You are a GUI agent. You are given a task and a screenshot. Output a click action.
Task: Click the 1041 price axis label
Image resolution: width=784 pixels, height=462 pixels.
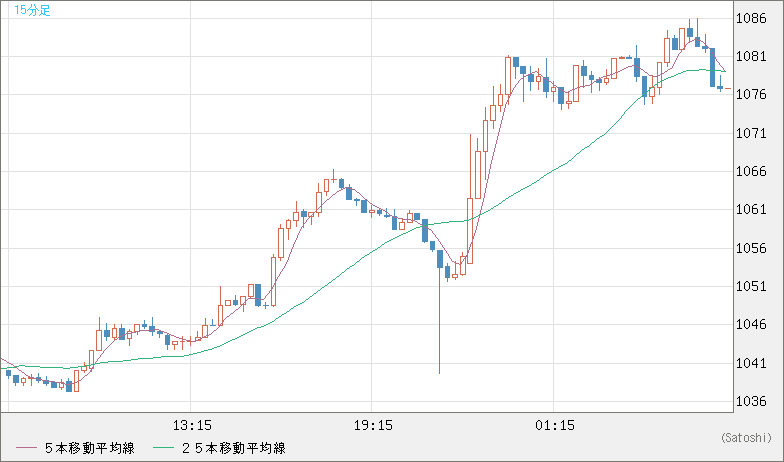751,363
